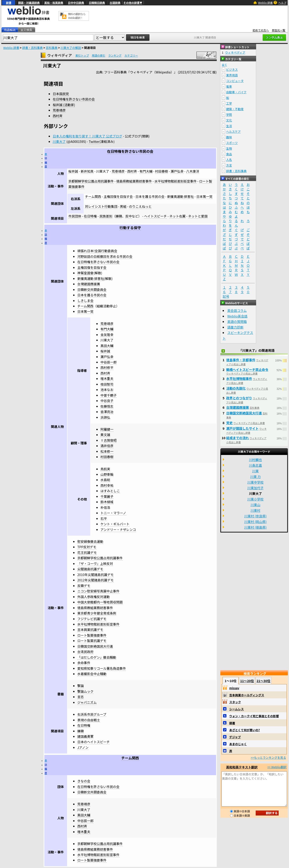Open the と一致する match-type dropdown
This screenshot has height=868, width=289.
click(110, 37)
